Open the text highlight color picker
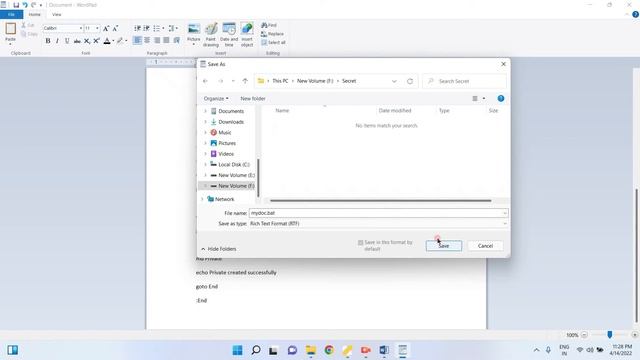This screenshot has width=640, height=360. (126, 41)
